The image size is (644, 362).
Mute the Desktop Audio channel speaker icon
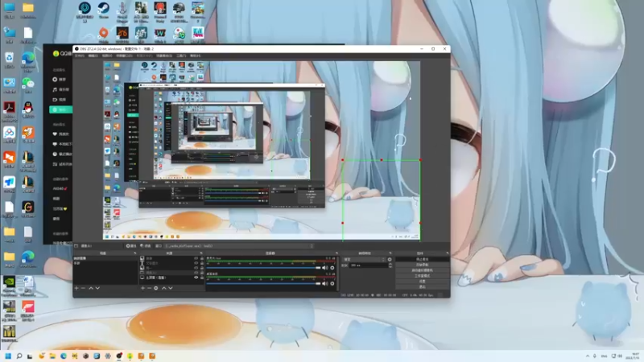[325, 284]
